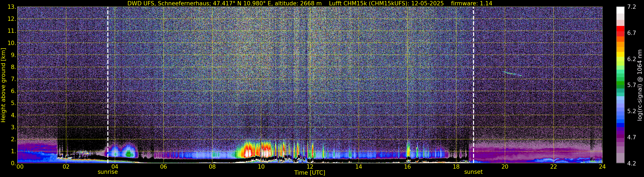Click the '24' time tick label

point(602,167)
